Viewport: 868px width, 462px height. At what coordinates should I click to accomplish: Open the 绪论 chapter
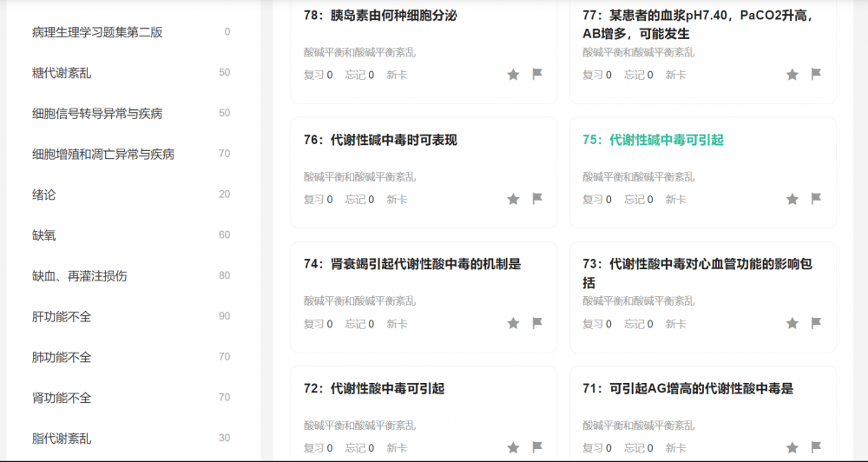43,195
